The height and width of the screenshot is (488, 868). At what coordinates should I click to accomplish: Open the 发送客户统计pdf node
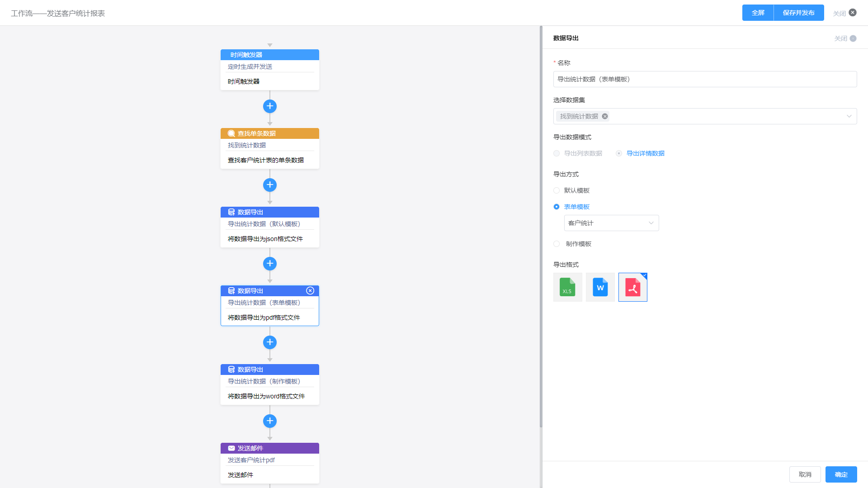pyautogui.click(x=270, y=463)
